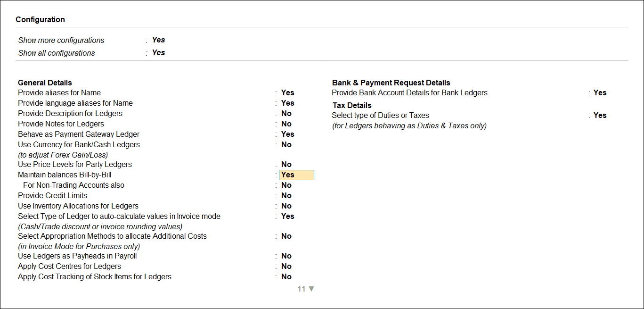Click the Bank & Payment Request Details heading

391,83
